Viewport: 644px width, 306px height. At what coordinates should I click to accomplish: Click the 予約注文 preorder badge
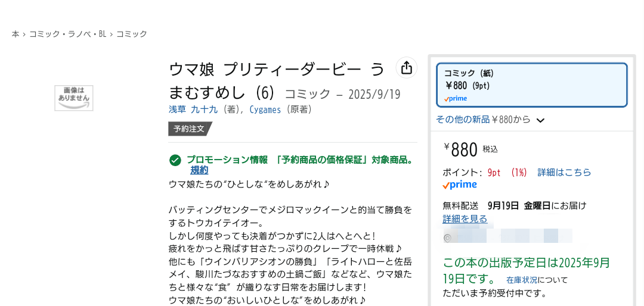coord(190,129)
